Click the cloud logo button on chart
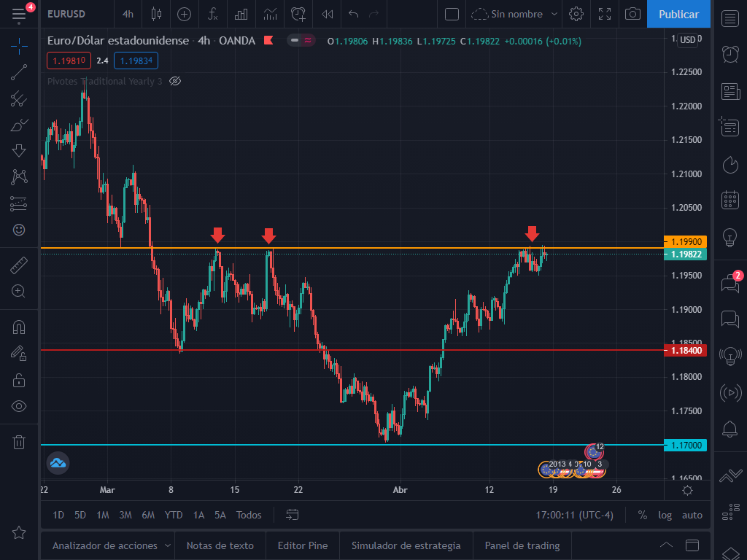The image size is (747, 560). 58,463
